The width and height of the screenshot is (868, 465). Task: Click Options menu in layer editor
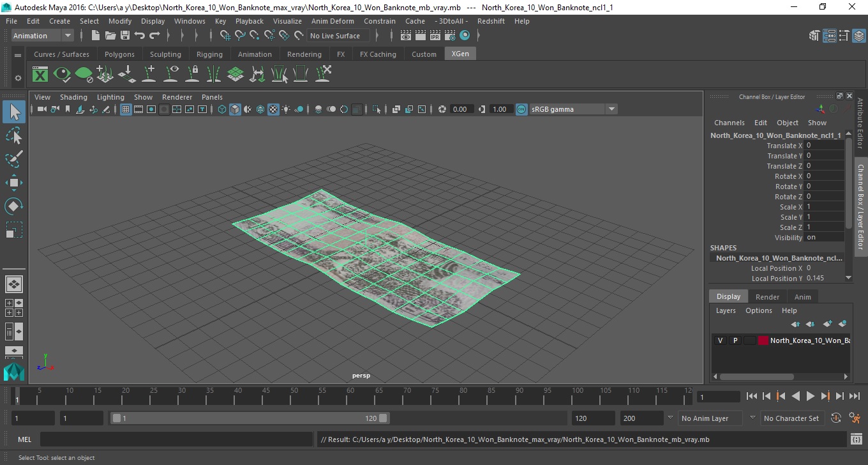(759, 310)
